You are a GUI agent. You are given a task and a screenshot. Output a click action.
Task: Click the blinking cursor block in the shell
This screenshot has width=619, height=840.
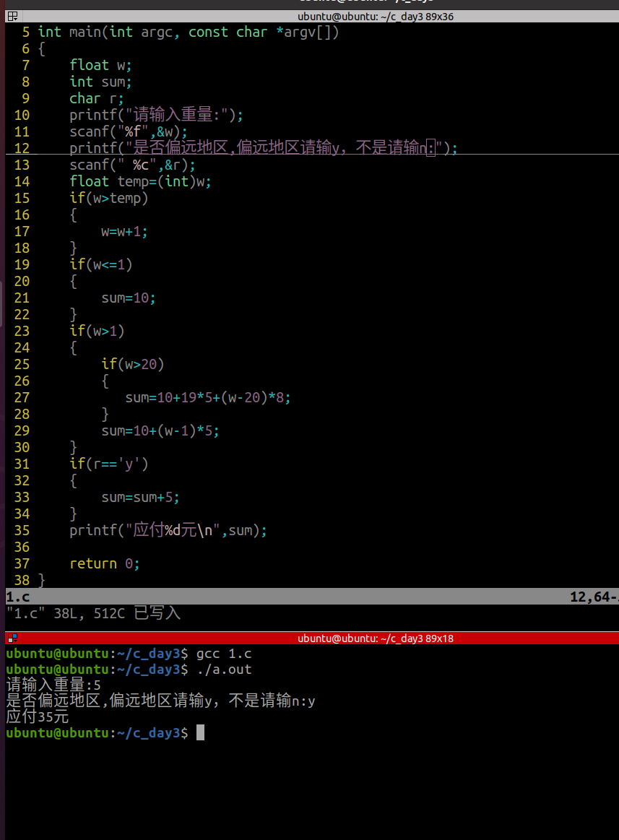click(x=201, y=732)
